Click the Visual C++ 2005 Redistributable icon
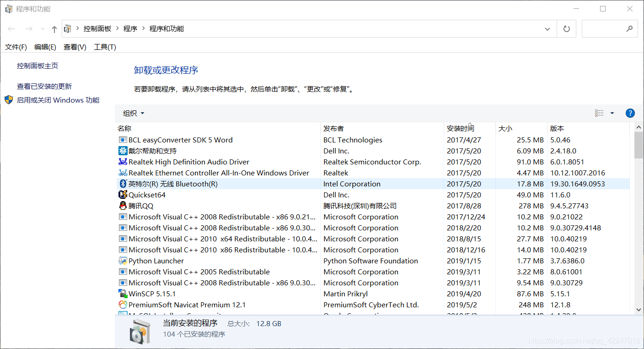Screen dimensions: 644x349 [123, 272]
